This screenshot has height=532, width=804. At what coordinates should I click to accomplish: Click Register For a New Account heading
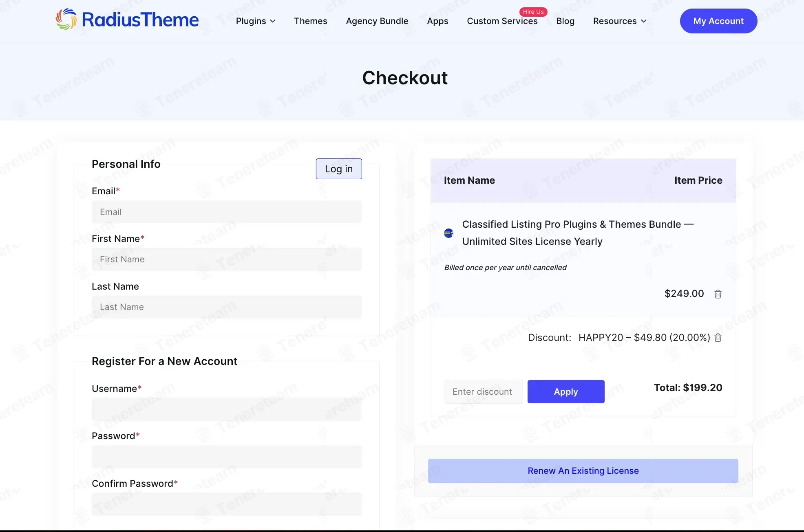164,361
